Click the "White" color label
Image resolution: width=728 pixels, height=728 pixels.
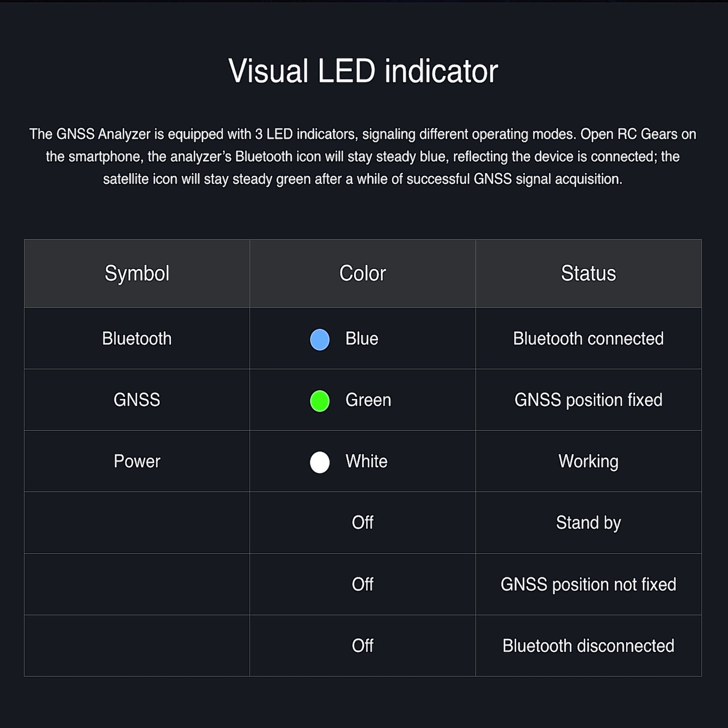(x=366, y=461)
